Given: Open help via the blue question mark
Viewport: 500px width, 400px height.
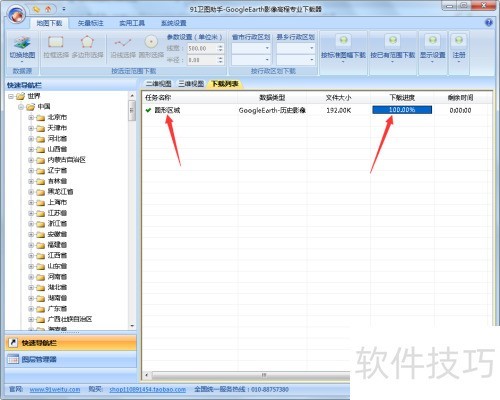Looking at the screenshot, I should point(489,23).
